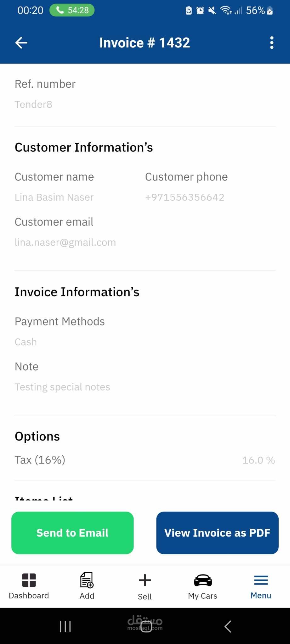Image resolution: width=290 pixels, height=644 pixels.
Task: Tap the Menu hamburger icon
Action: point(261,580)
